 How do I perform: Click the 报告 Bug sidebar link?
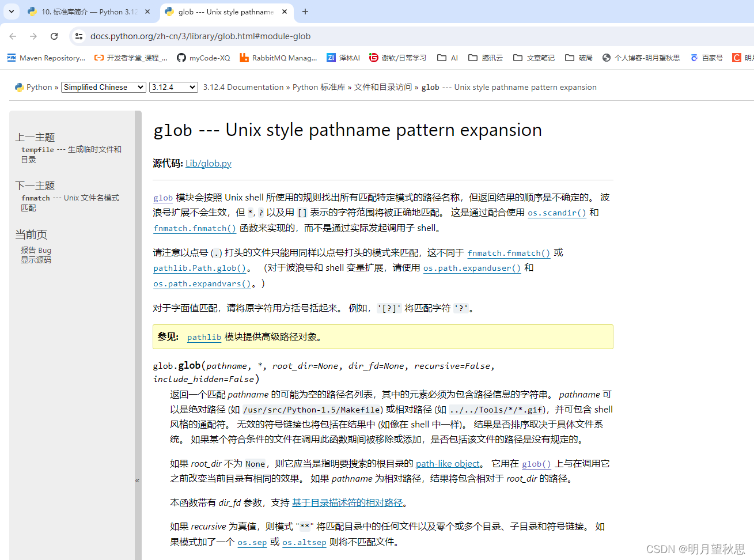click(35, 250)
